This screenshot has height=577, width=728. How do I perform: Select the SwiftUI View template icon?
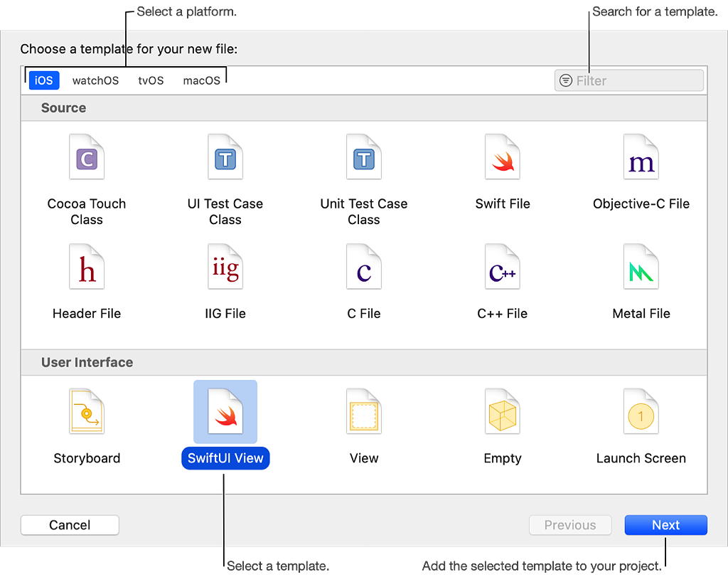coord(225,411)
